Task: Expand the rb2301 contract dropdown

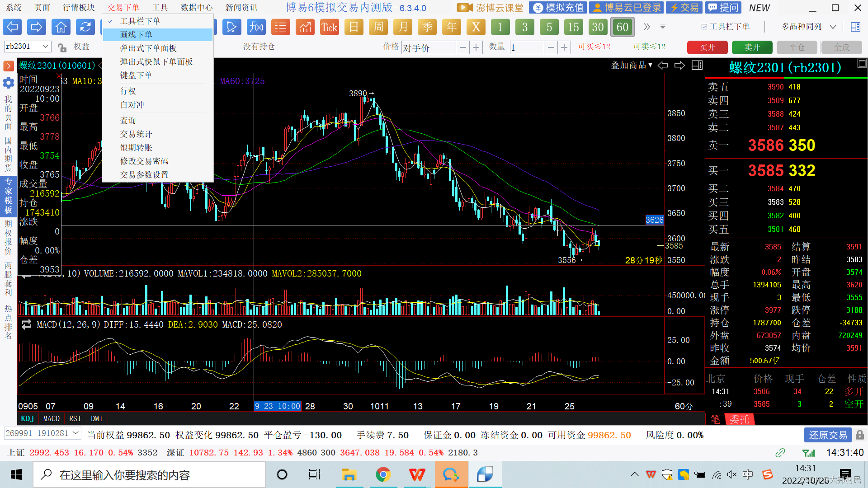Action: [x=45, y=47]
